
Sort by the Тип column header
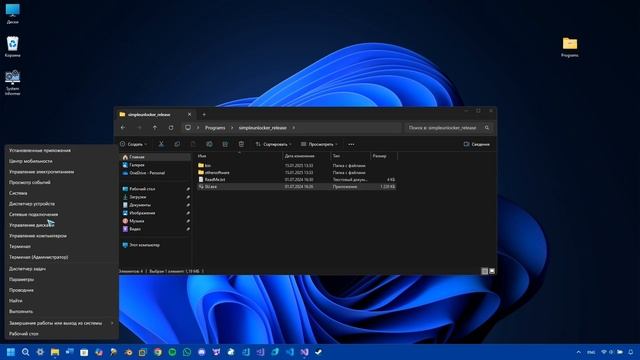click(350, 156)
